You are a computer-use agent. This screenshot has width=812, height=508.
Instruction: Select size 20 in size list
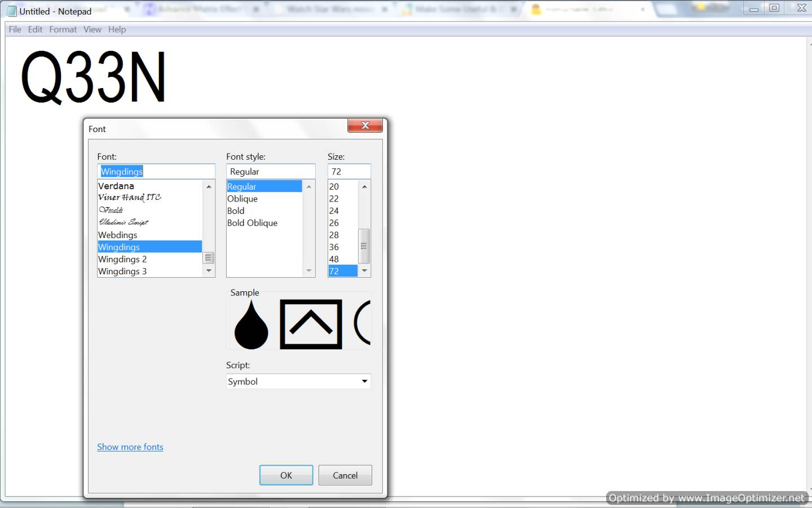point(343,186)
